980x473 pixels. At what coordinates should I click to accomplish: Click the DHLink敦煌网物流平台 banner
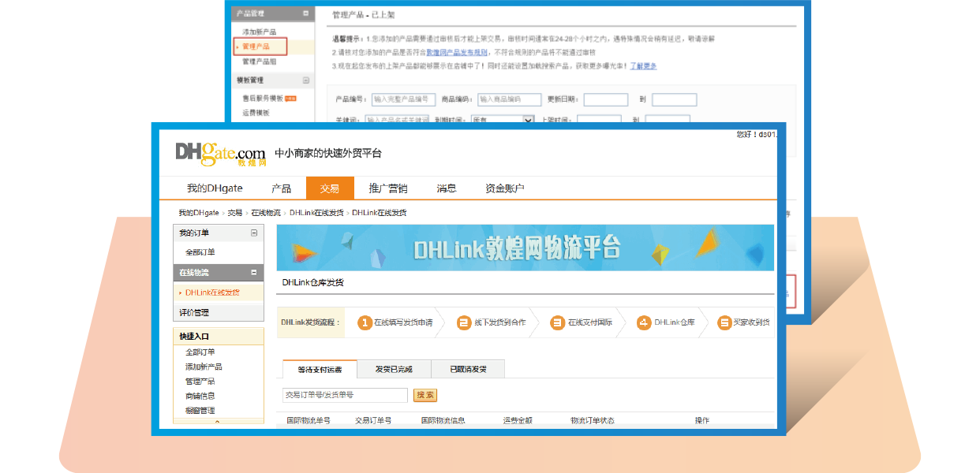pyautogui.click(x=525, y=248)
